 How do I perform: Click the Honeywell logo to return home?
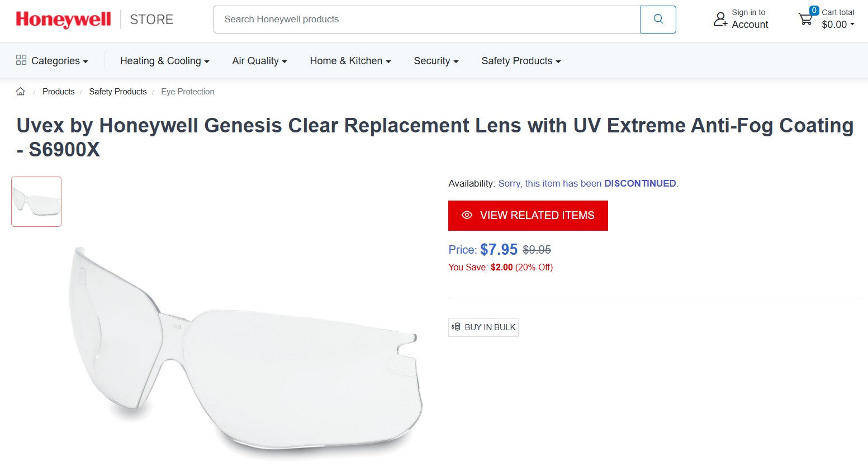(x=63, y=19)
